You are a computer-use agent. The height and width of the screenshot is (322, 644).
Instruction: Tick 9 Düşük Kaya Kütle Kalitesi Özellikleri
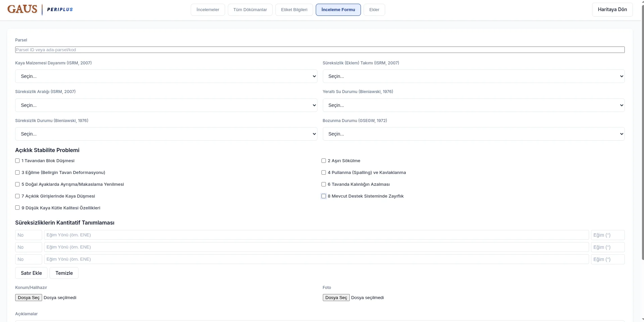coord(17,208)
